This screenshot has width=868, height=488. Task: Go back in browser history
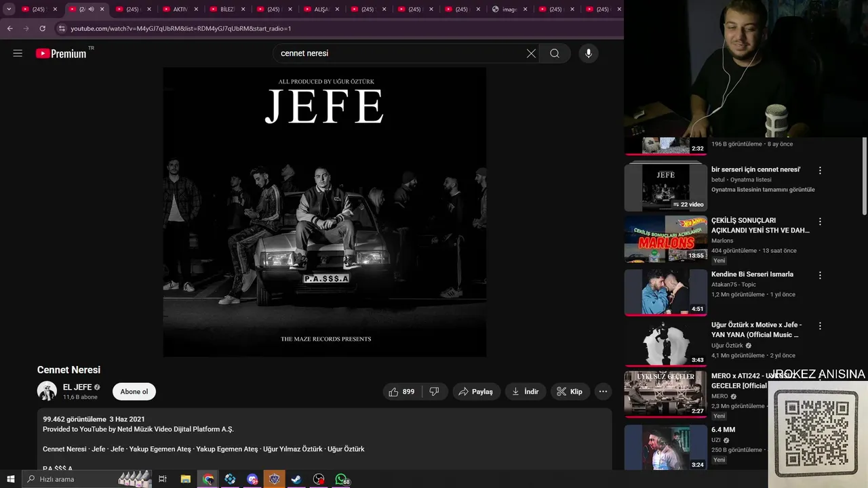click(9, 28)
